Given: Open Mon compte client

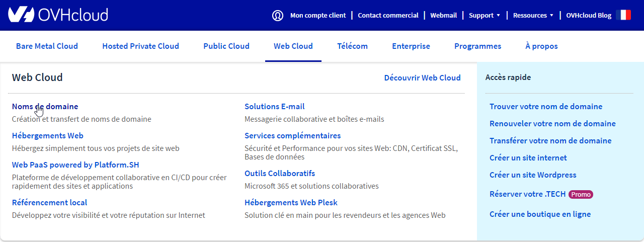Looking at the screenshot, I should click(x=318, y=16).
